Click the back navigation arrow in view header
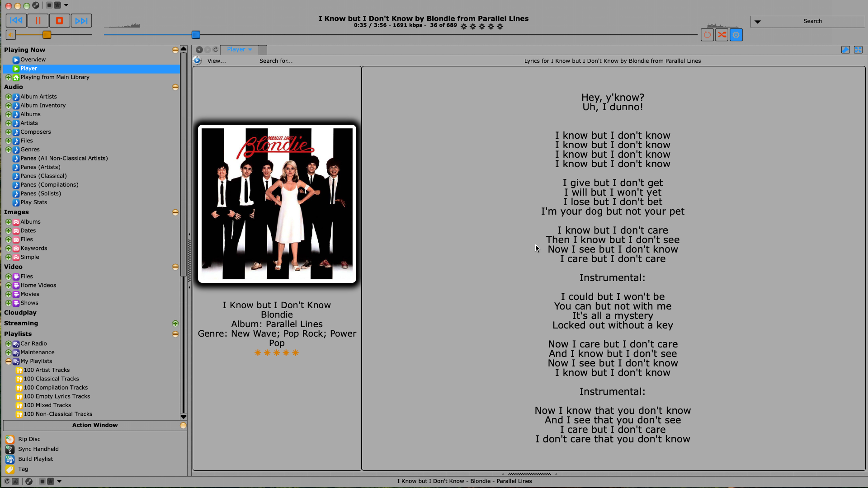This screenshot has width=868, height=488. 199,50
